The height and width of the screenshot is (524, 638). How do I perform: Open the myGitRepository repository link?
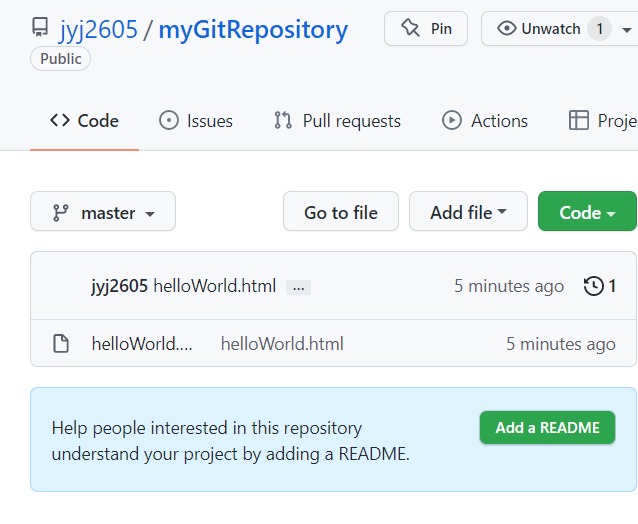pyautogui.click(x=253, y=30)
